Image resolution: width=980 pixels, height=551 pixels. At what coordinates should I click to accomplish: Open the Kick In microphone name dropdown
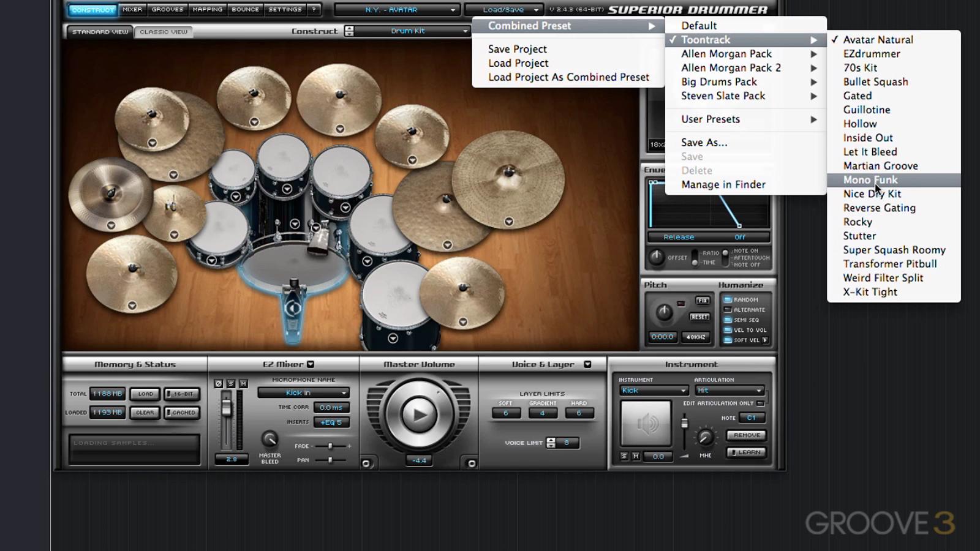[304, 393]
